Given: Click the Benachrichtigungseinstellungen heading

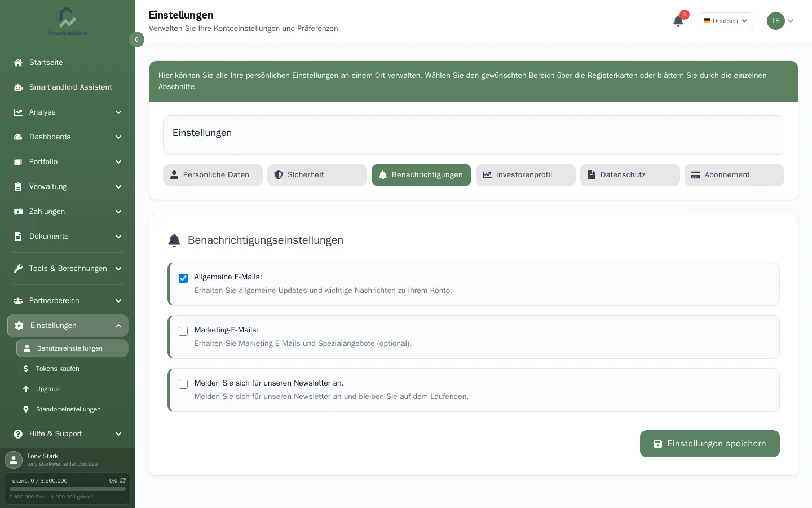Looking at the screenshot, I should point(266,240).
